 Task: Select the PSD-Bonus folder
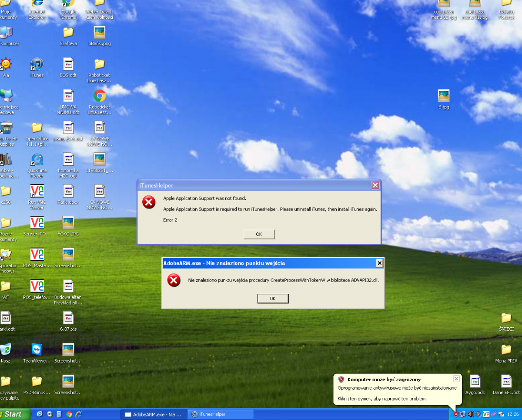click(x=37, y=385)
